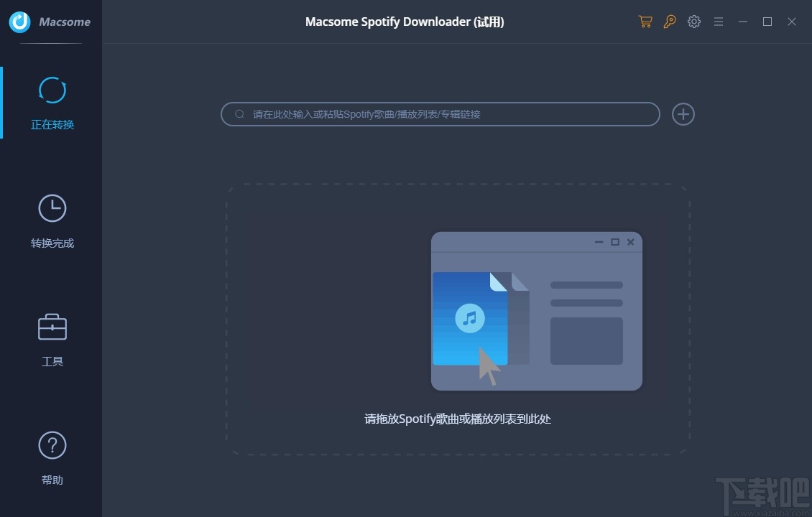Open the settings gear icon
The image size is (812, 517).
coord(693,22)
